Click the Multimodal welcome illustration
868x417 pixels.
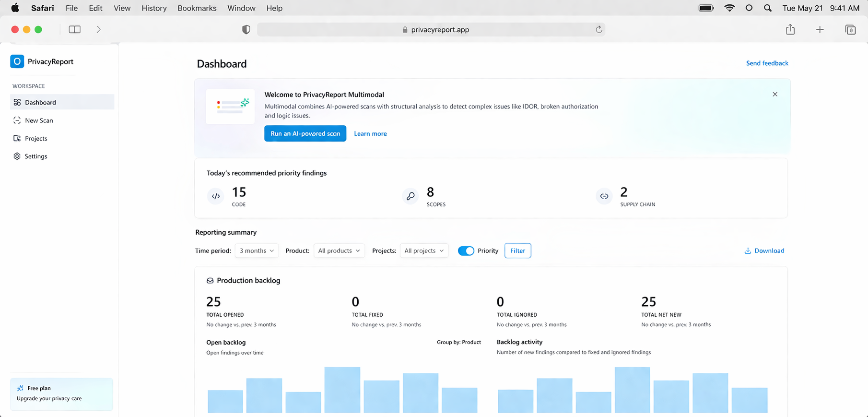[231, 107]
